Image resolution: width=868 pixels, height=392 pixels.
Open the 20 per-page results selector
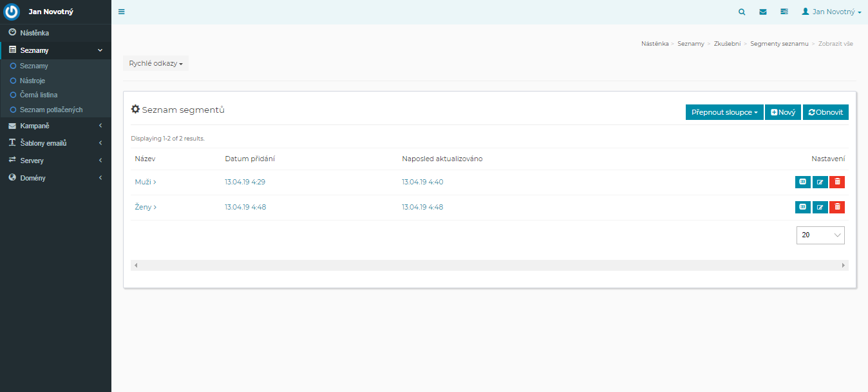tap(820, 235)
